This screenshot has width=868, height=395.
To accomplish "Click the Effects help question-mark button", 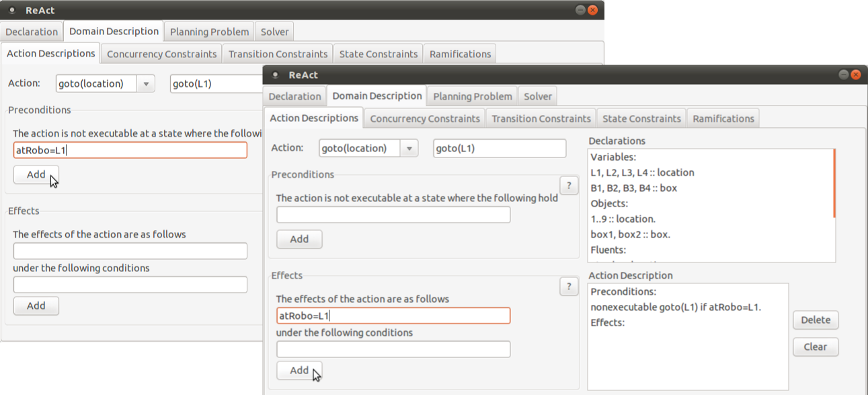I will pos(569,287).
